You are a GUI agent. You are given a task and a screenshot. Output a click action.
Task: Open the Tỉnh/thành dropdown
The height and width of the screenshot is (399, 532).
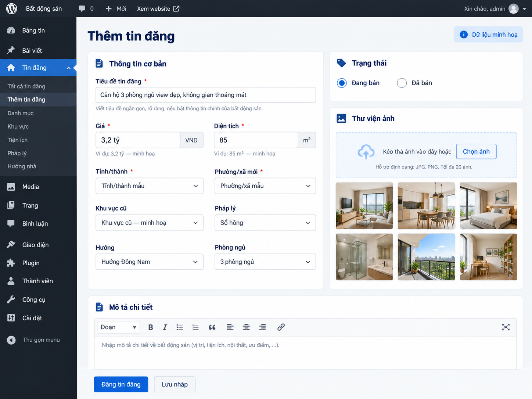click(150, 186)
